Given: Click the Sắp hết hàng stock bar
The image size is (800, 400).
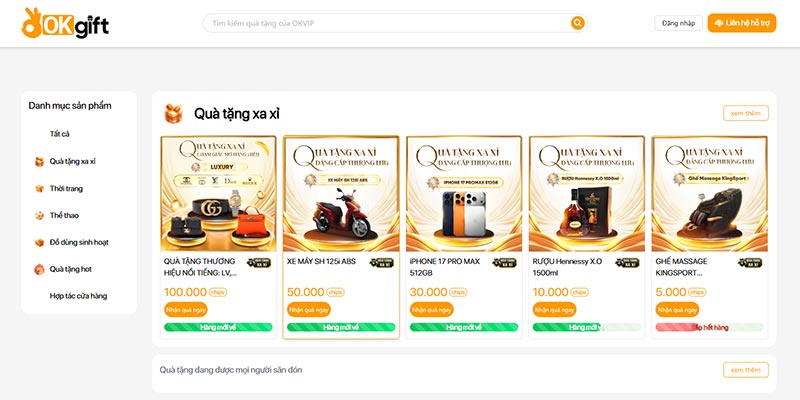Looking at the screenshot, I should coord(710,328).
